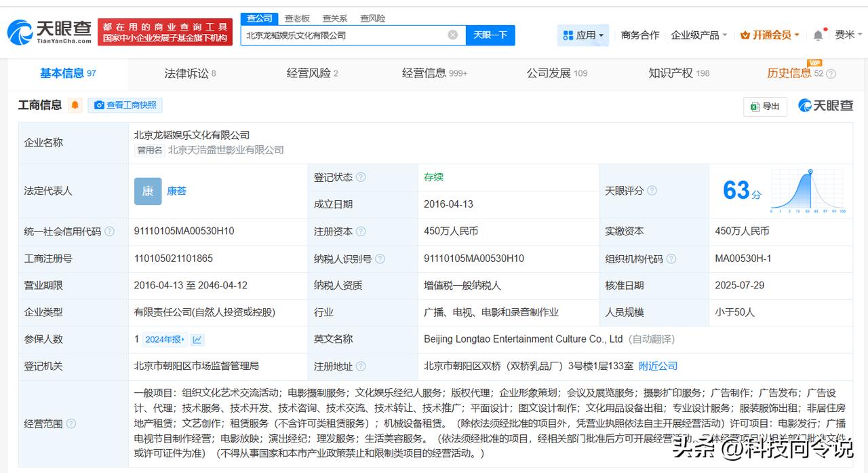
Task: Open 商务合作 link
Action: click(x=640, y=35)
